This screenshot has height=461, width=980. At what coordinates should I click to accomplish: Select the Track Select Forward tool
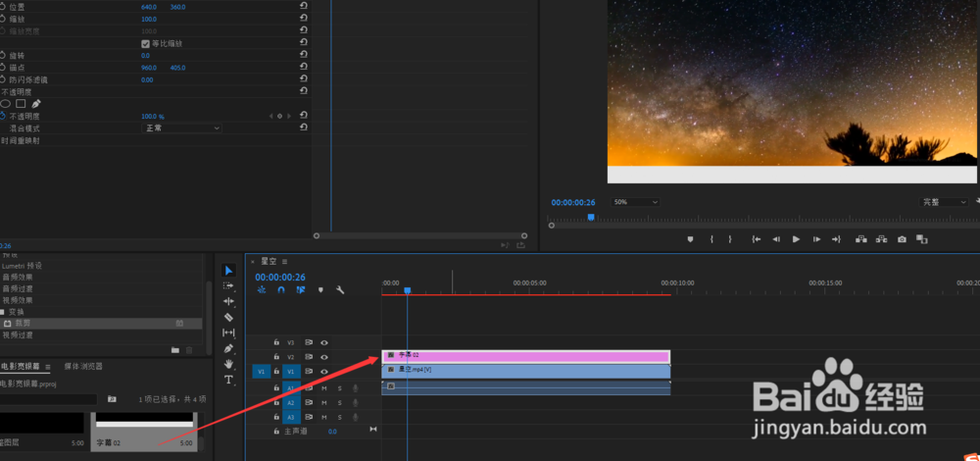pyautogui.click(x=228, y=285)
